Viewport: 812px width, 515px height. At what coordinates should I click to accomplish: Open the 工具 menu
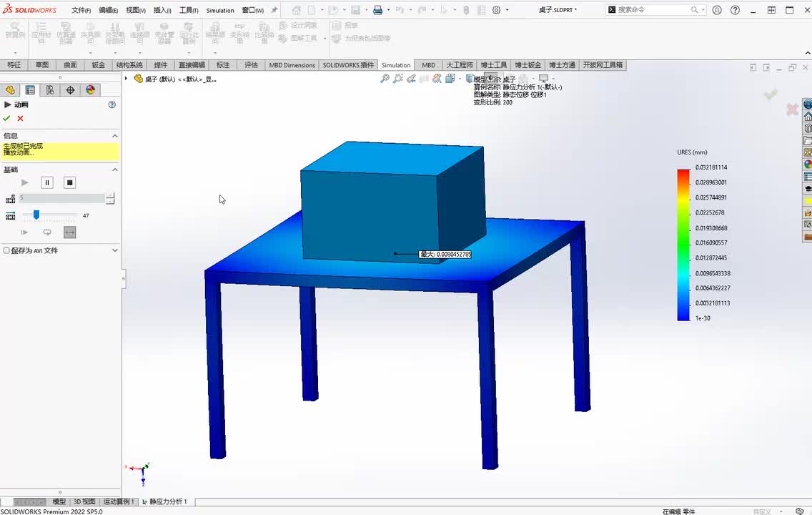[x=189, y=10]
